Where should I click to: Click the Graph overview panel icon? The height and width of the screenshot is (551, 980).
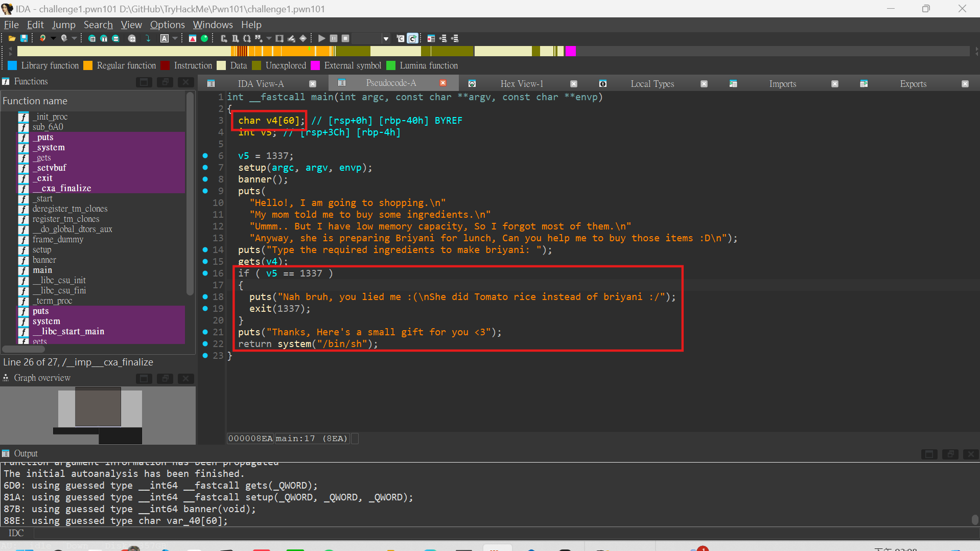click(5, 378)
